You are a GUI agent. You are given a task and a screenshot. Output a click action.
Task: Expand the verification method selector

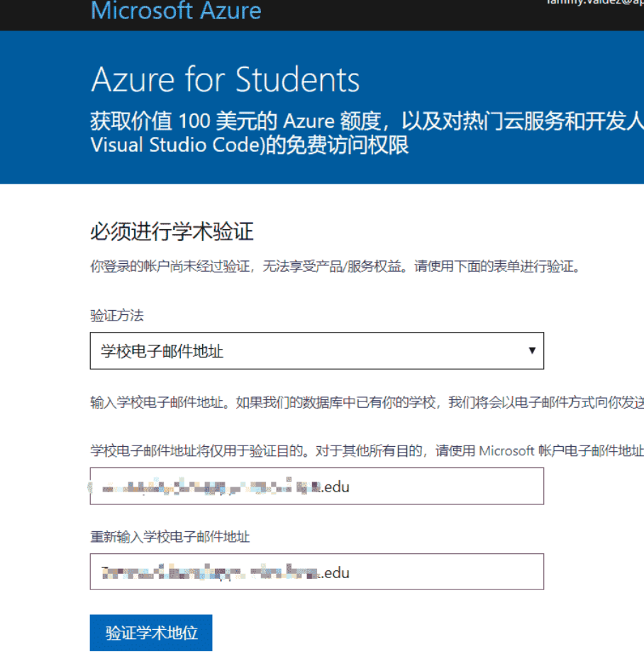click(316, 350)
